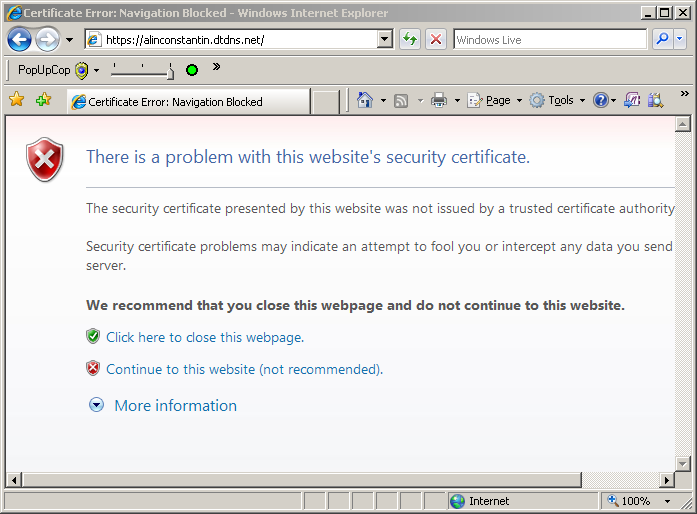Click the PopUpCop badge icon
This screenshot has width=697, height=514.
[82, 70]
